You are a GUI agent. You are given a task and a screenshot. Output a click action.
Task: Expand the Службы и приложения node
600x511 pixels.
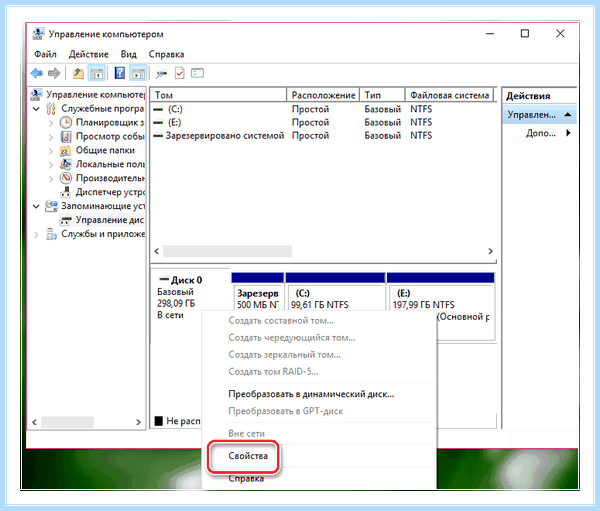pos(36,234)
